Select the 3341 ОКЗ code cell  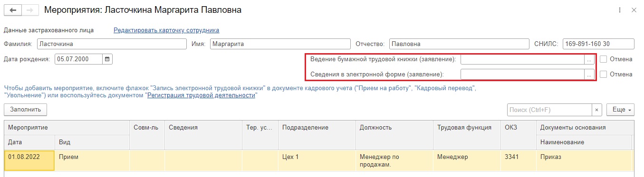(x=518, y=160)
